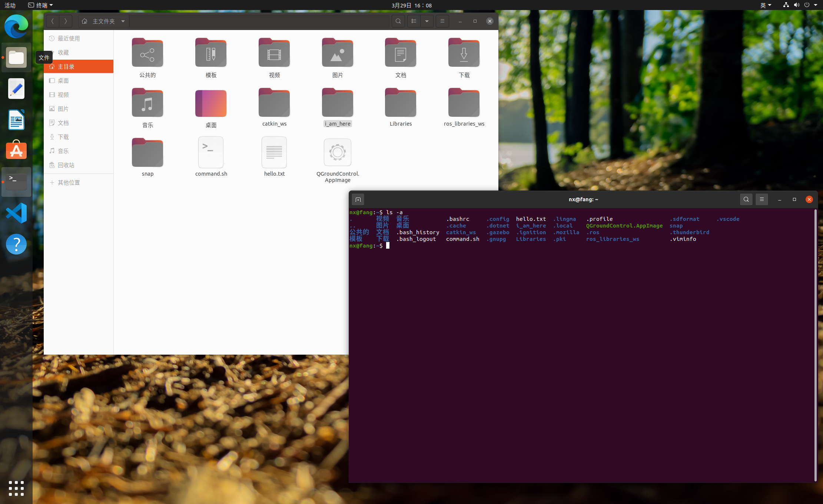Open 英 input method menu

[x=766, y=5]
